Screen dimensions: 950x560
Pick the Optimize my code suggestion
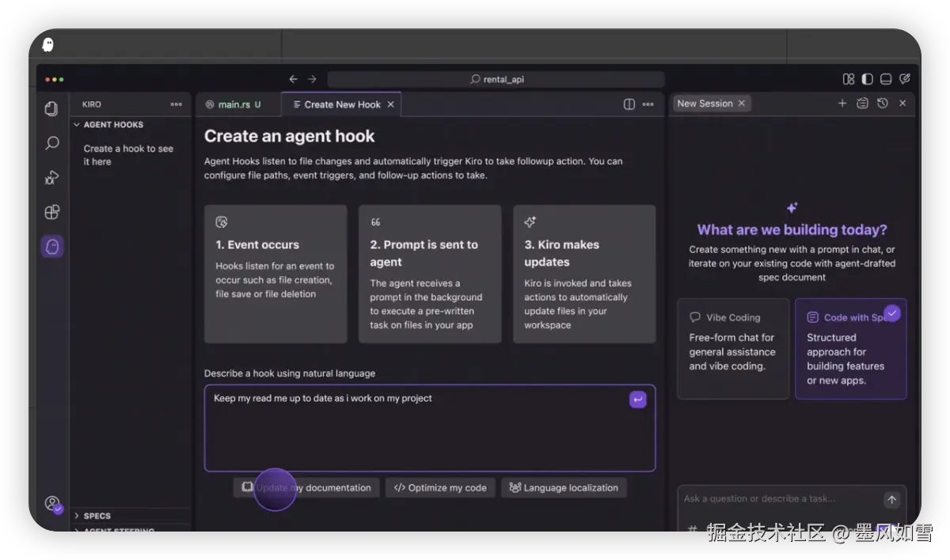point(441,488)
